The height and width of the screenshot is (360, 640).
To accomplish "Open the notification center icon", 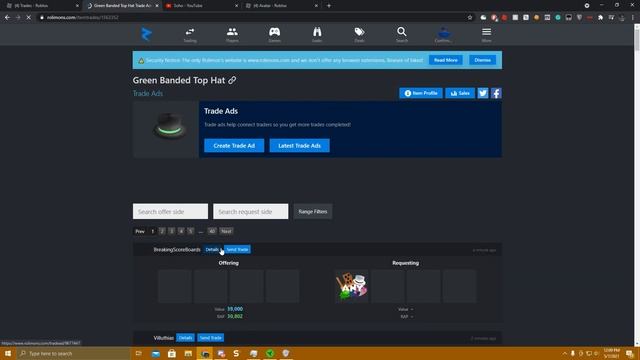I will coord(630,353).
